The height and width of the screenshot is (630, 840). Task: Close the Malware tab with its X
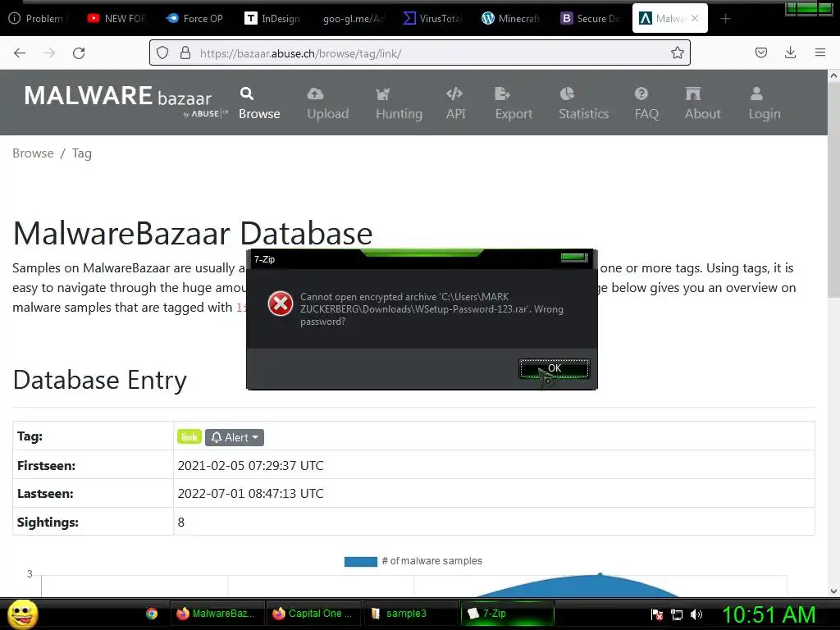(x=695, y=18)
